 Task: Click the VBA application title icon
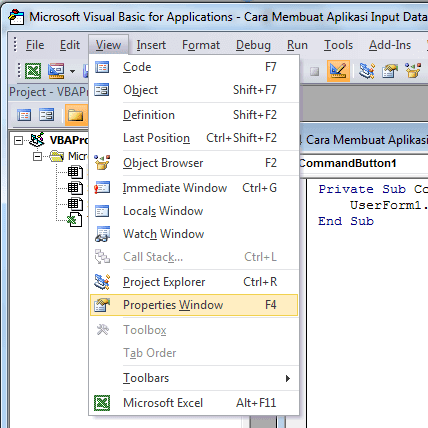16,17
